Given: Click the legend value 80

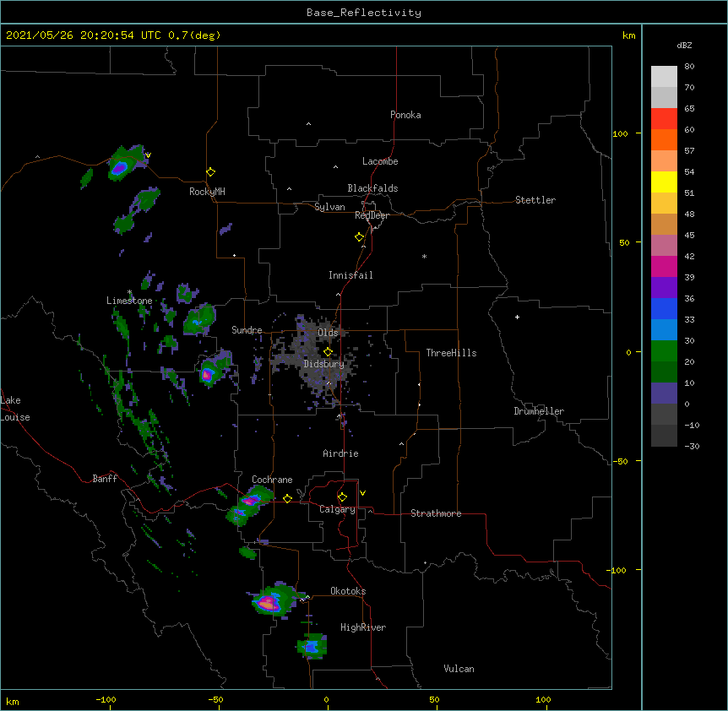Looking at the screenshot, I should point(689,67).
